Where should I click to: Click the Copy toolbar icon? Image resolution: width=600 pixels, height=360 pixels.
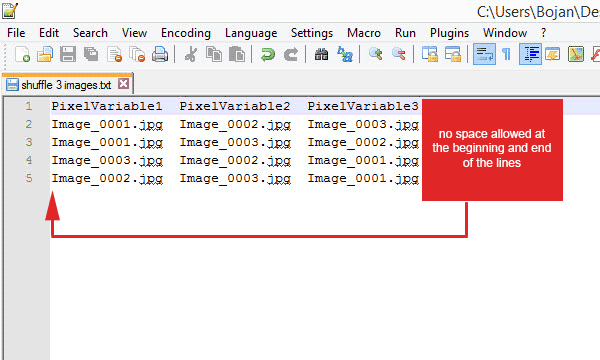pyautogui.click(x=214, y=54)
